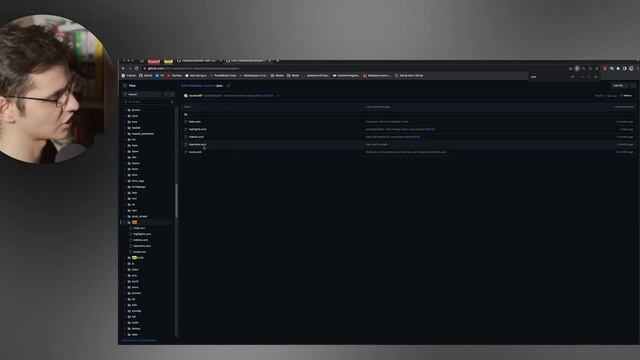Switch to the first GitHub browser tab
This screenshot has height=360, width=640.
pyautogui.click(x=199, y=61)
